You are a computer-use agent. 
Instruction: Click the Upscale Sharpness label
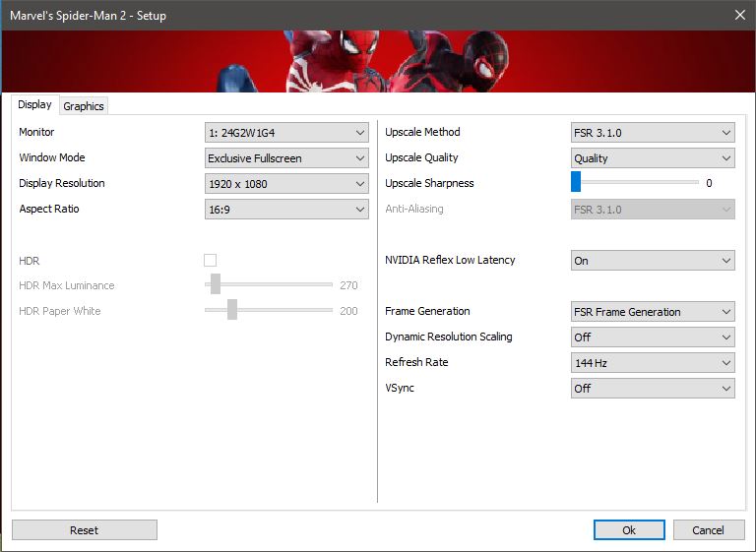pos(429,183)
